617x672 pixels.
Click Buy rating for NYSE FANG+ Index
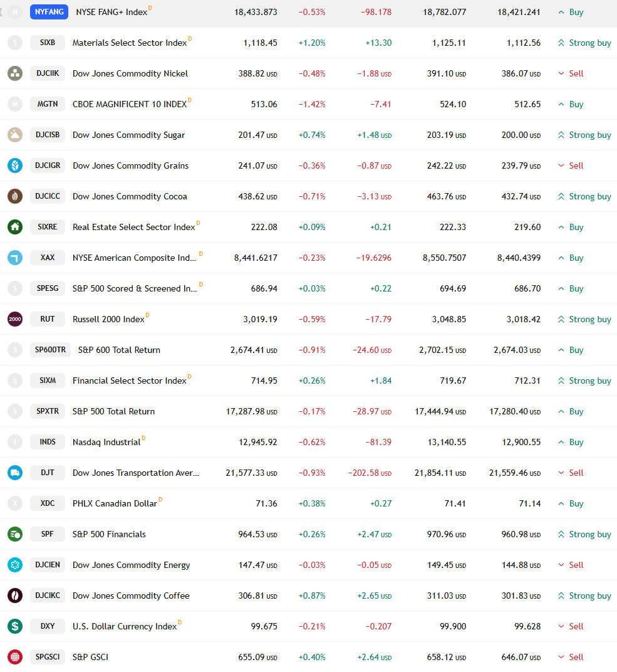tap(571, 13)
